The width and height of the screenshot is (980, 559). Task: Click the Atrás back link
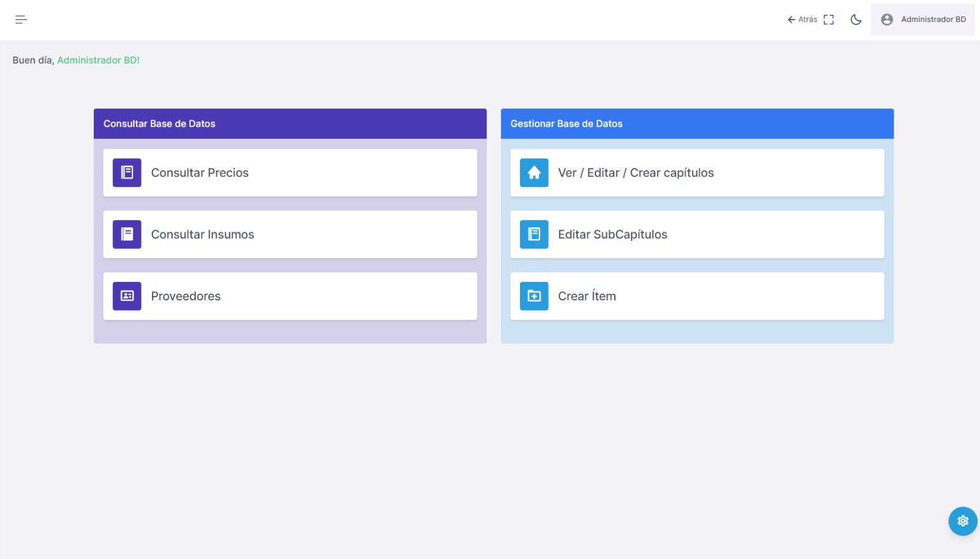click(x=802, y=20)
